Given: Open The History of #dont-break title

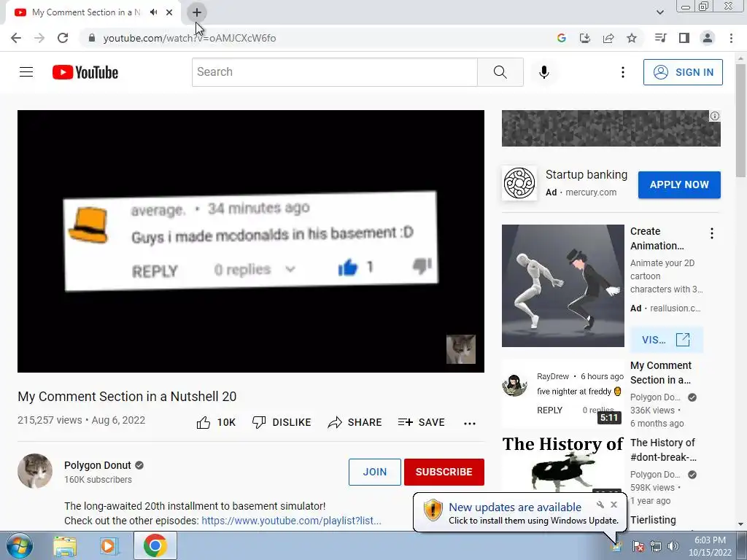Looking at the screenshot, I should [663, 450].
